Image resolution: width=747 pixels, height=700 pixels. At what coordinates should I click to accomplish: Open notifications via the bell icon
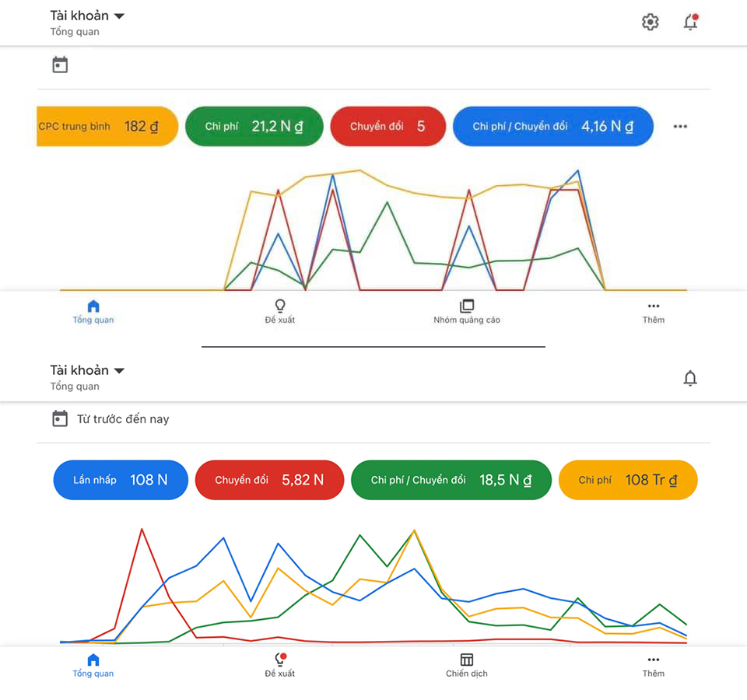coord(689,22)
